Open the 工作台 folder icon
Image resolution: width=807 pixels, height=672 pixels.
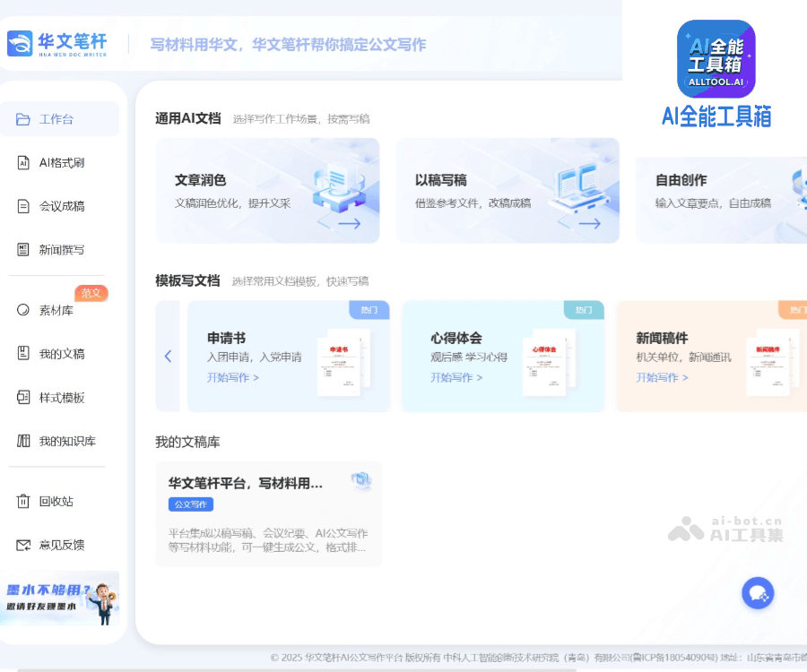(22, 119)
